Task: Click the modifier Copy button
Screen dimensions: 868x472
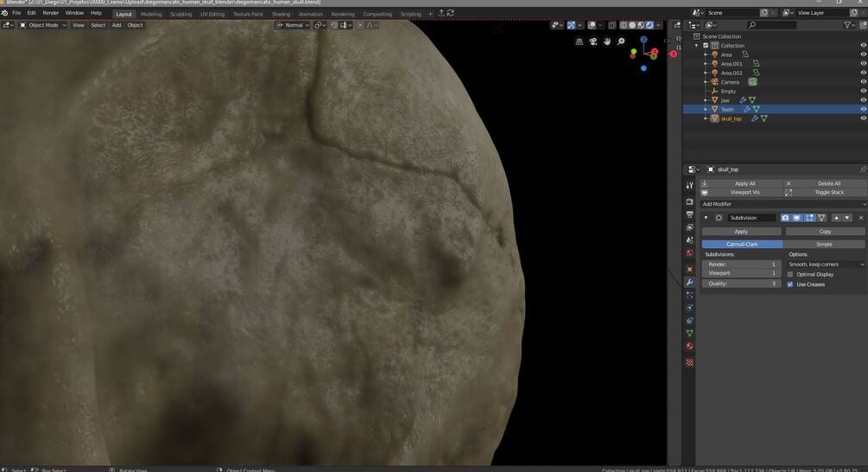Action: click(x=825, y=232)
